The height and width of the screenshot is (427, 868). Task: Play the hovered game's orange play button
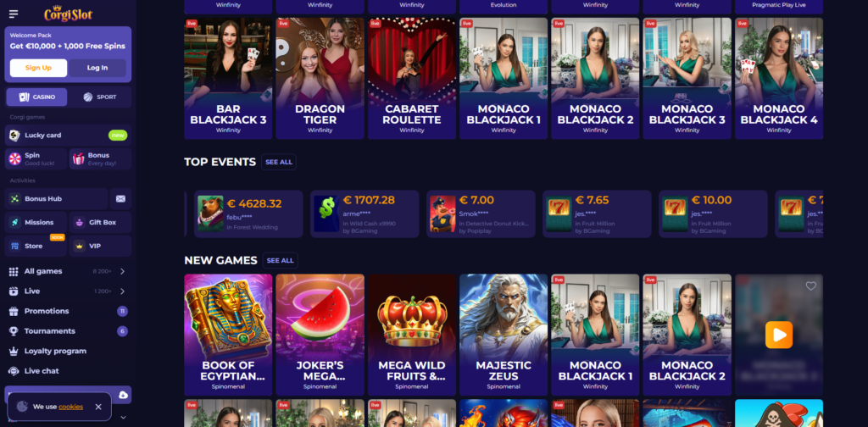[x=779, y=335]
